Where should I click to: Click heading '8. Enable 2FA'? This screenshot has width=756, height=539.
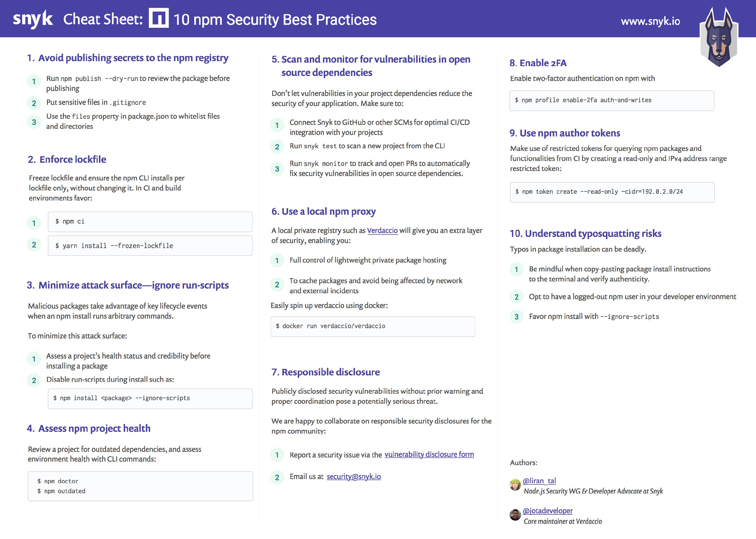[x=538, y=63]
